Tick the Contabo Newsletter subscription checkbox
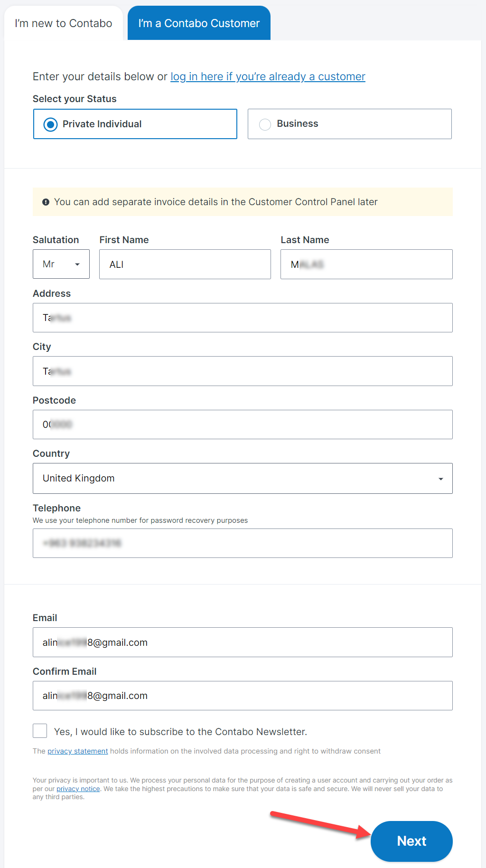The image size is (486, 868). coord(40,731)
